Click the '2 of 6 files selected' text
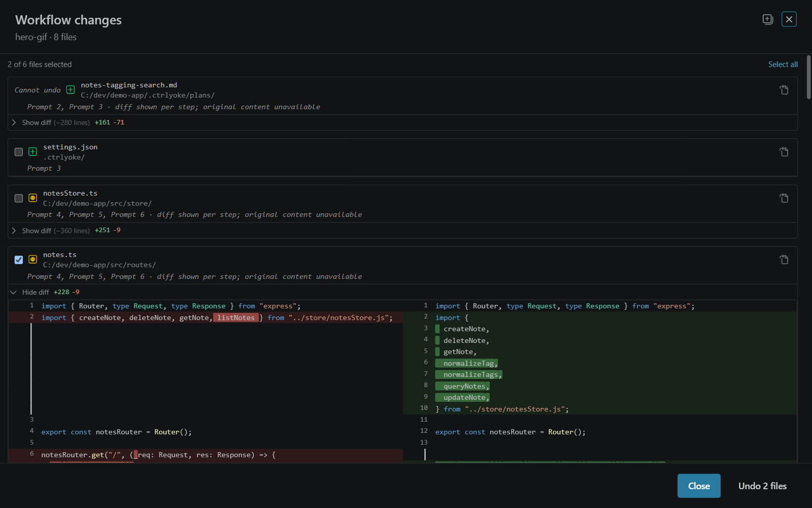Viewport: 812px width, 508px height. [40, 65]
